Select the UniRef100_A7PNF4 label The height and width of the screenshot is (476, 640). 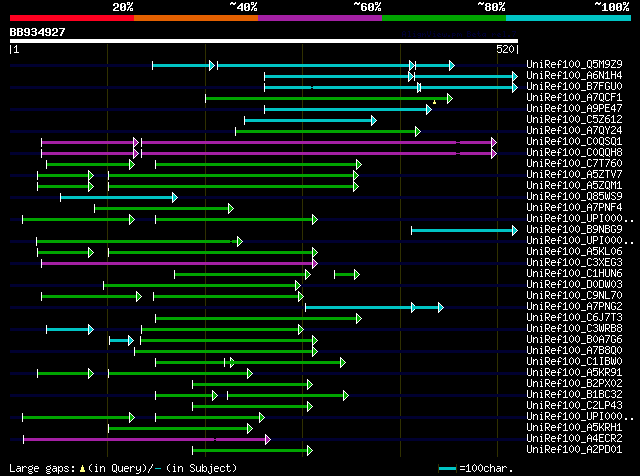pyautogui.click(x=574, y=207)
